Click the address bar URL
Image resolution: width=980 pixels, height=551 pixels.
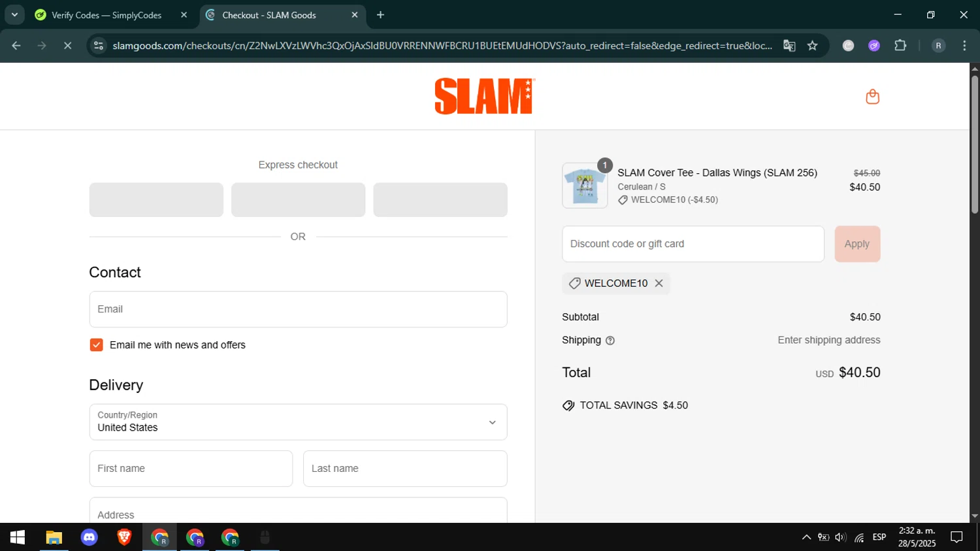(x=442, y=45)
